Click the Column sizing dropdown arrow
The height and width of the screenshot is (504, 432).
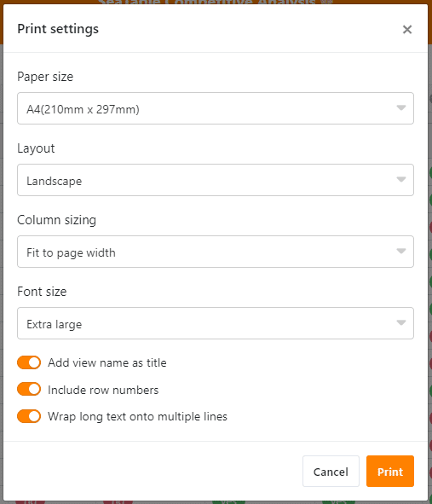tap(400, 251)
